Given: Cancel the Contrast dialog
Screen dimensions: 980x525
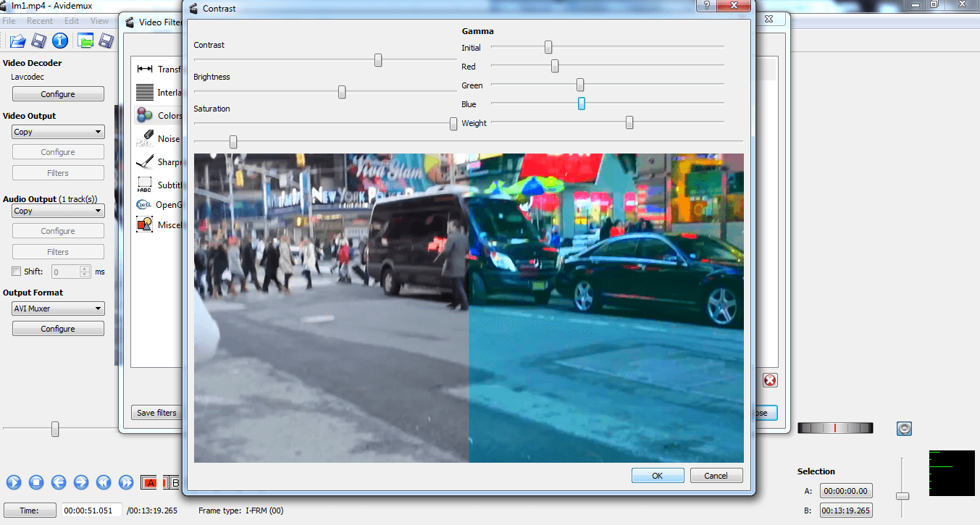Looking at the screenshot, I should click(716, 476).
